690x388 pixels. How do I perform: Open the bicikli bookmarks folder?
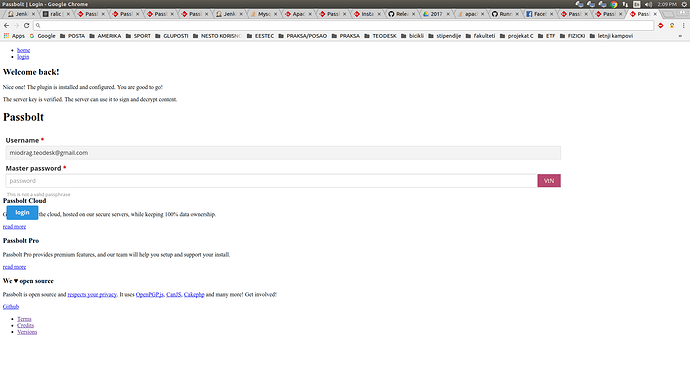tap(412, 36)
